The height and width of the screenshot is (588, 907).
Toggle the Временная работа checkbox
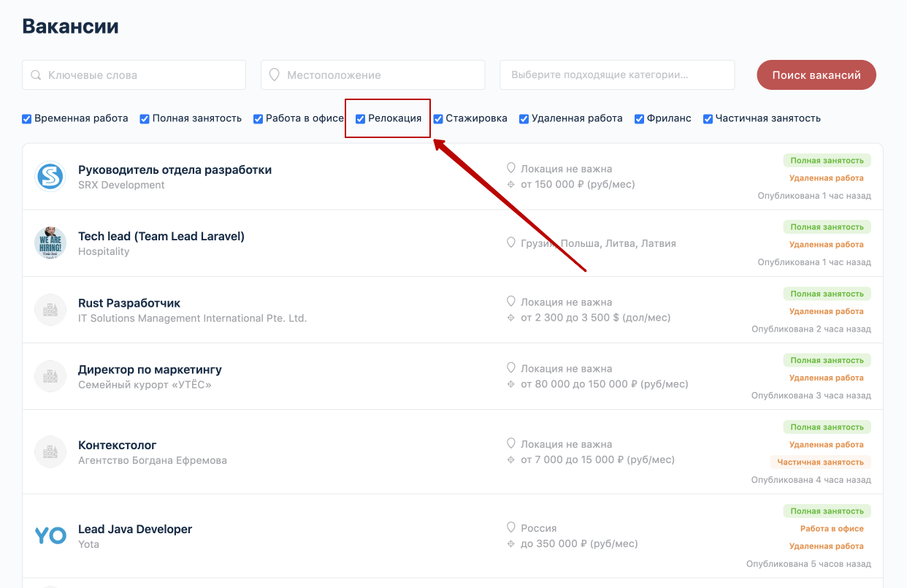click(x=27, y=119)
